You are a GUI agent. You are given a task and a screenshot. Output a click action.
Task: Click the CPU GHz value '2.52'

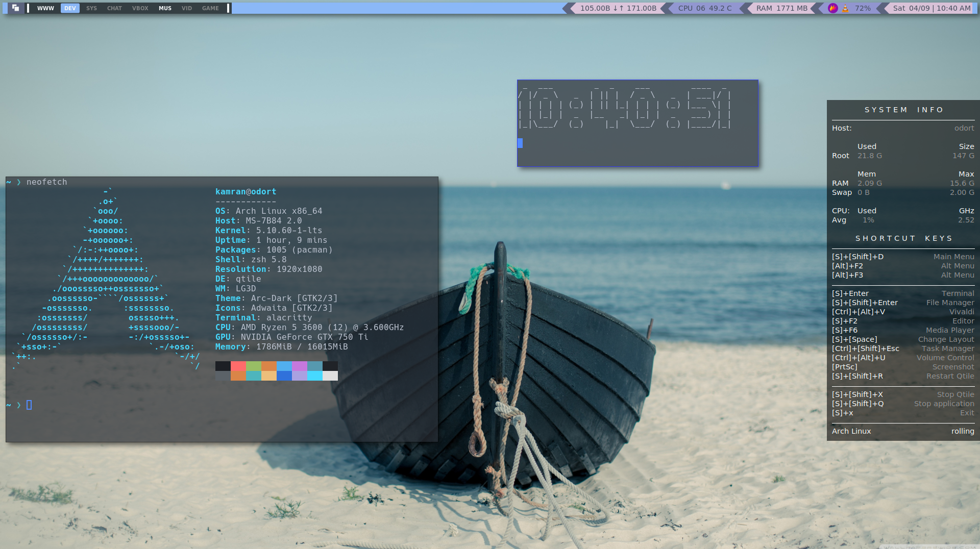coord(966,220)
